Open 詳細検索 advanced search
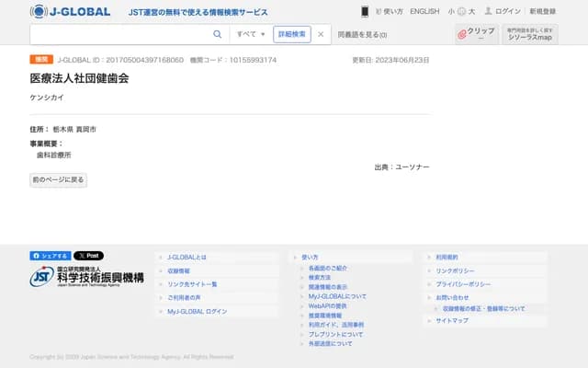This screenshot has width=588, height=368. (291, 34)
